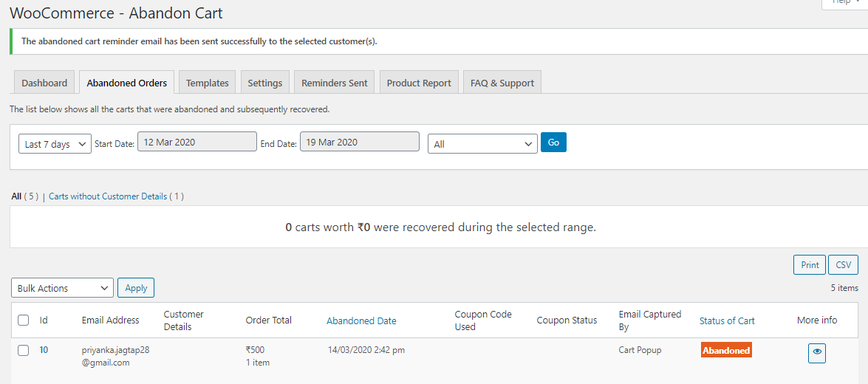Click the Cart Popup captured-by cell
The width and height of the screenshot is (868, 384).
coord(641,350)
